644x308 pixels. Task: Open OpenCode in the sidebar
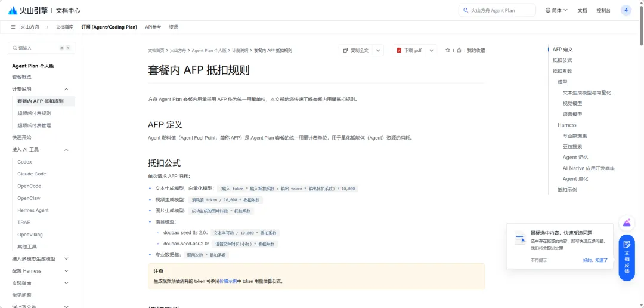tap(29, 186)
